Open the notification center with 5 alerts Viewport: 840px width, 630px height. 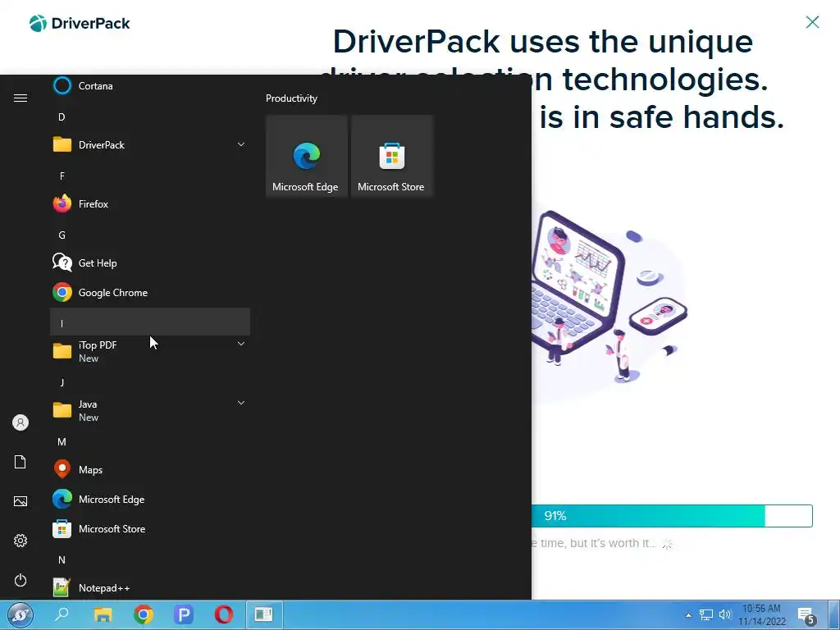pyautogui.click(x=807, y=615)
